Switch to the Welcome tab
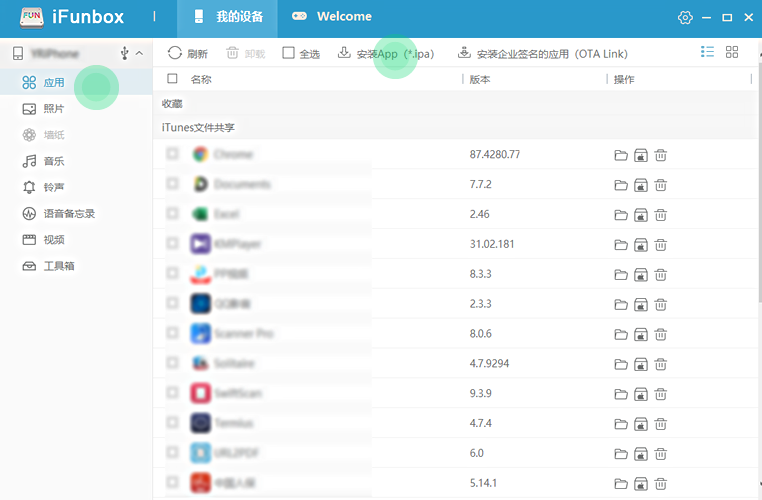This screenshot has height=500, width=762. pyautogui.click(x=331, y=17)
